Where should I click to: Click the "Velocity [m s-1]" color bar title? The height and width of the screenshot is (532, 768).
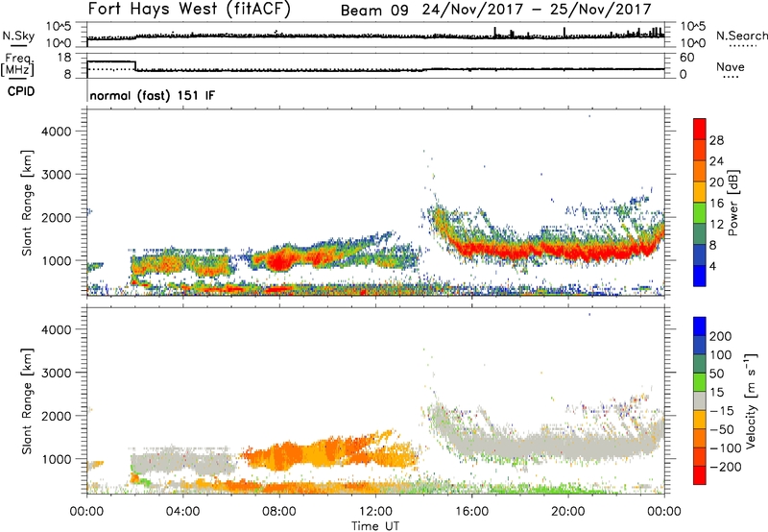(x=752, y=400)
